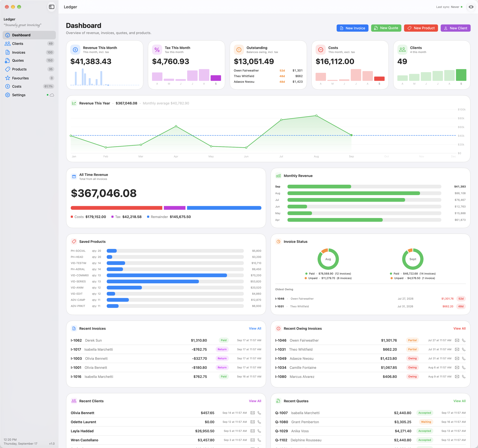Call Theo Whitfield from owing invoices
The height and width of the screenshot is (448, 478).
(464, 350)
